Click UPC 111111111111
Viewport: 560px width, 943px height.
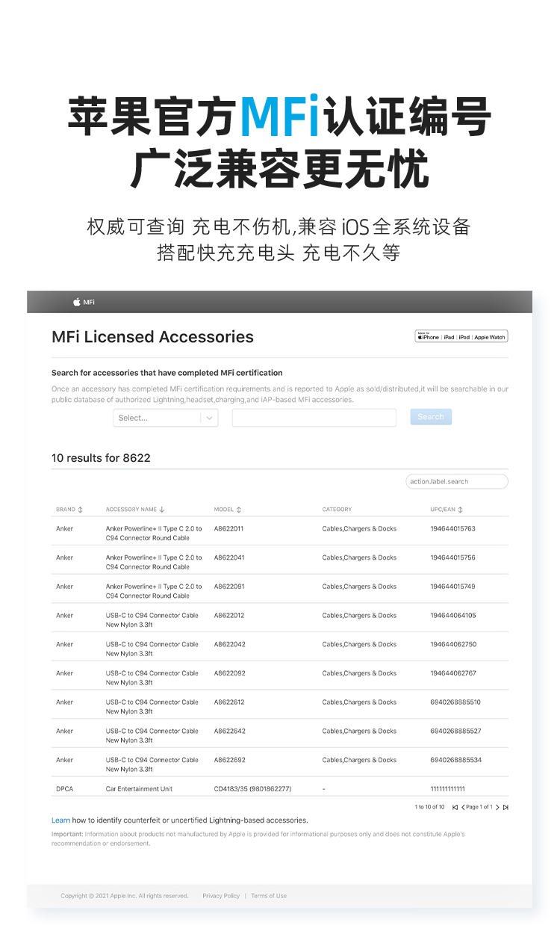(447, 789)
